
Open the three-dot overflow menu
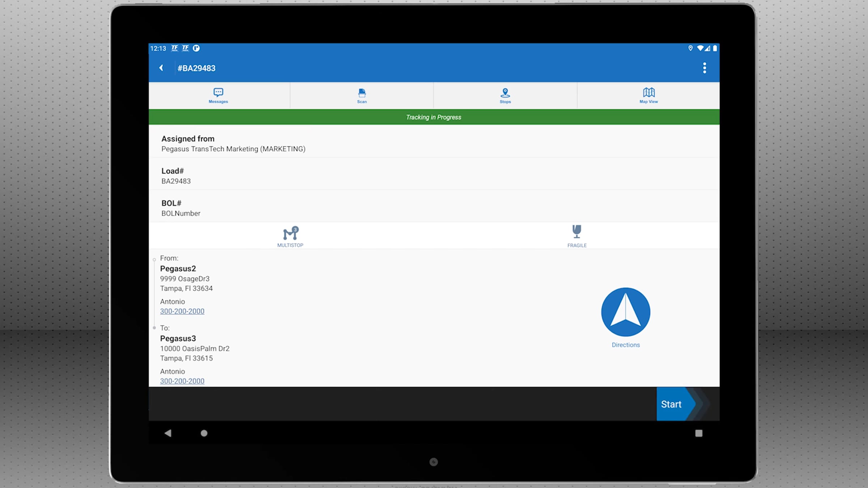coord(704,68)
